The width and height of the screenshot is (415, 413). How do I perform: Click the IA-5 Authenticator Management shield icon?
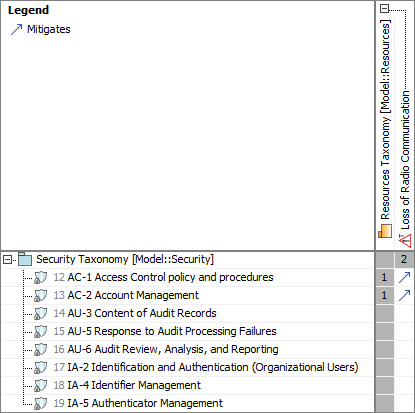point(41,403)
